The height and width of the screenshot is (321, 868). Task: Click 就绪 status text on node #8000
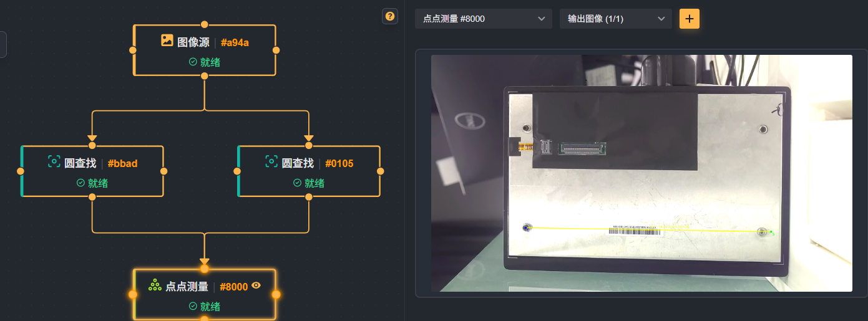210,307
